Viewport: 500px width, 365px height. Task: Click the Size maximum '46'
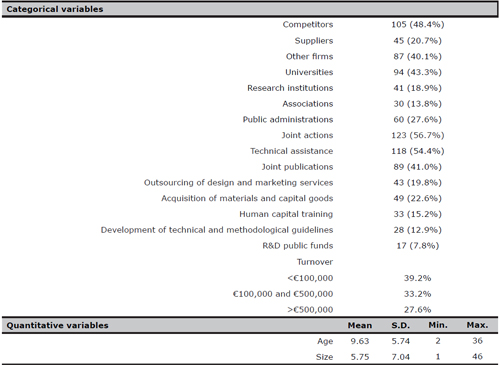coord(477,357)
